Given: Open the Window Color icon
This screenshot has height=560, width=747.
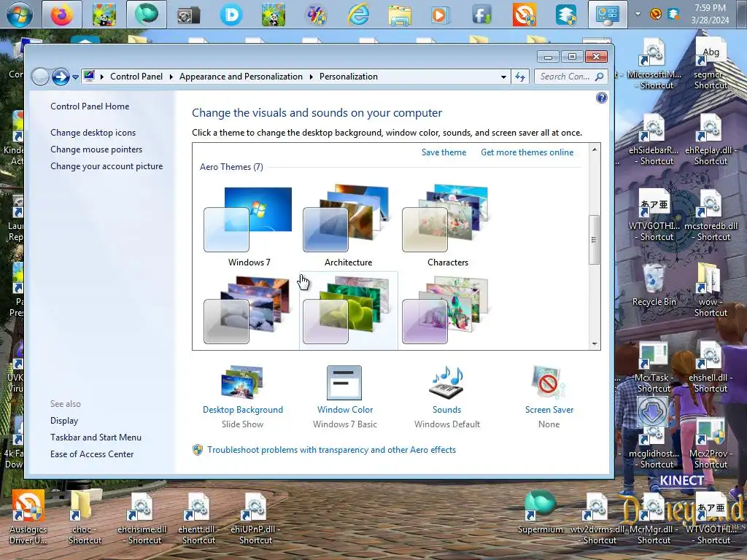Looking at the screenshot, I should [x=344, y=382].
